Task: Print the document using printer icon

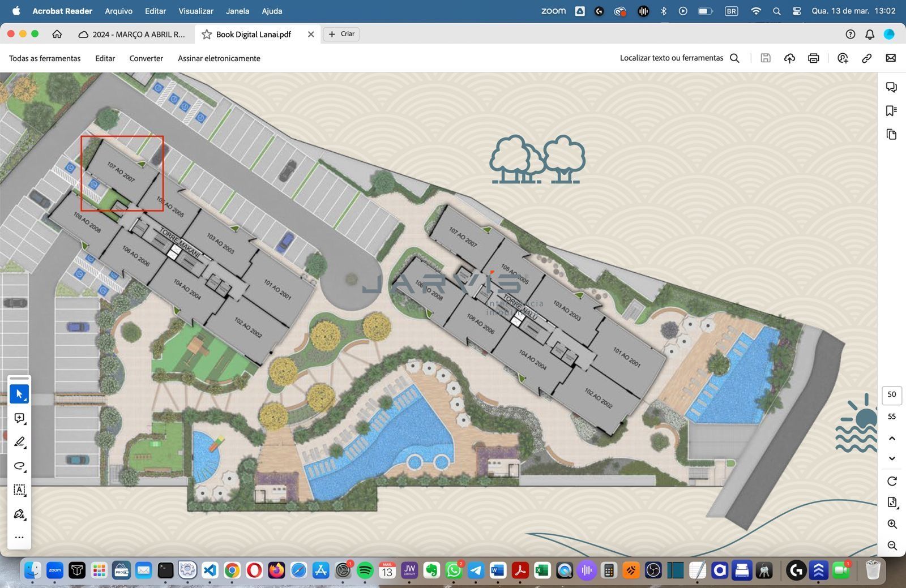Action: click(813, 58)
